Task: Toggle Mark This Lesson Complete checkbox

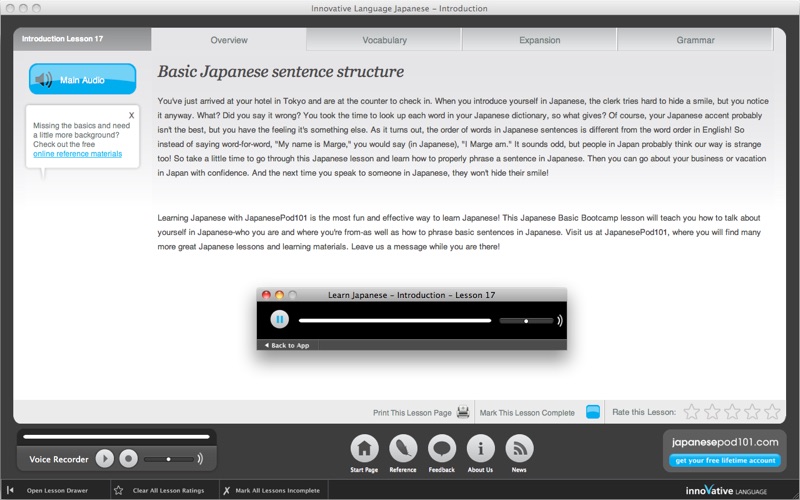Action: (x=593, y=412)
